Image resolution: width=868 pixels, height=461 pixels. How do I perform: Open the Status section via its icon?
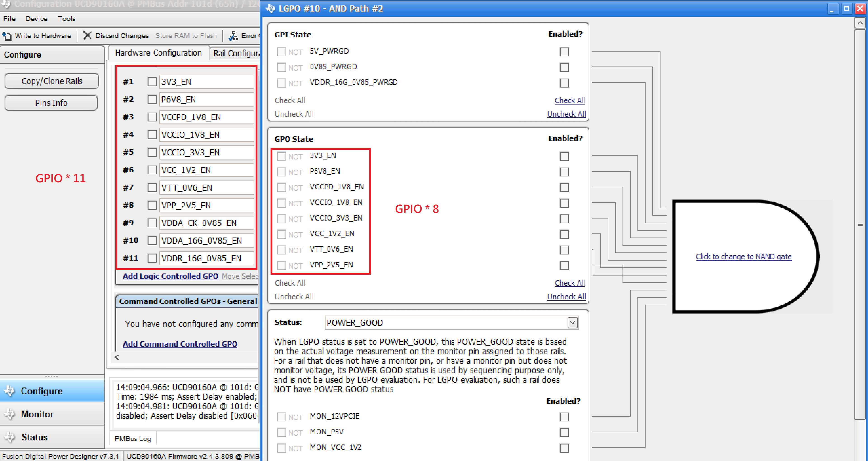coord(9,437)
